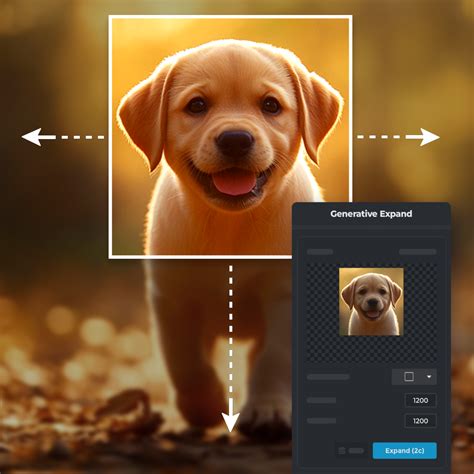Click the placeholder label above preview on left
This screenshot has height=474, width=474.
pyautogui.click(x=320, y=252)
